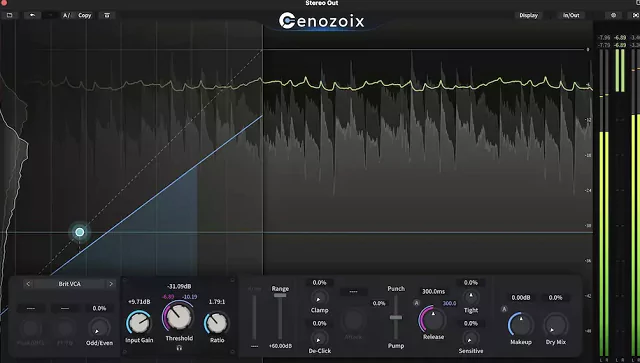
Task: Click the Punch/Pump 0.0% value
Action: pos(378,303)
